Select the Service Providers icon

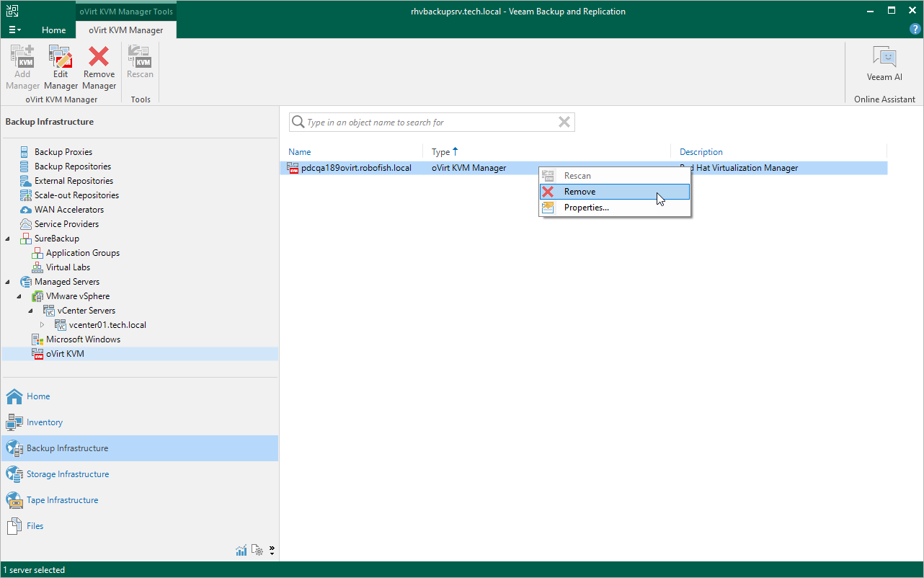[x=25, y=224]
